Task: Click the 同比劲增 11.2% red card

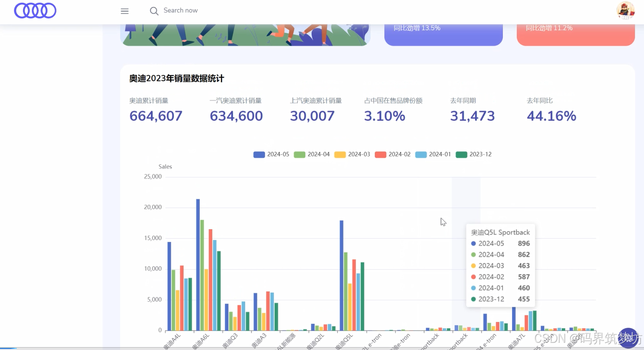Action: pos(576,34)
